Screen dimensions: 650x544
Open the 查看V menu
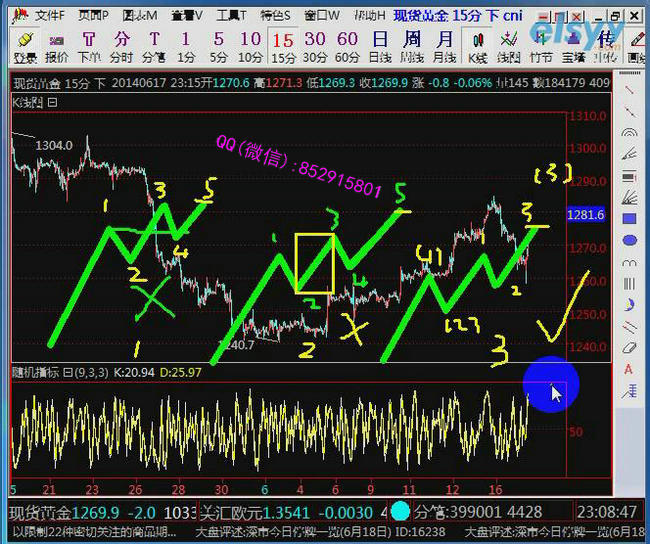185,15
